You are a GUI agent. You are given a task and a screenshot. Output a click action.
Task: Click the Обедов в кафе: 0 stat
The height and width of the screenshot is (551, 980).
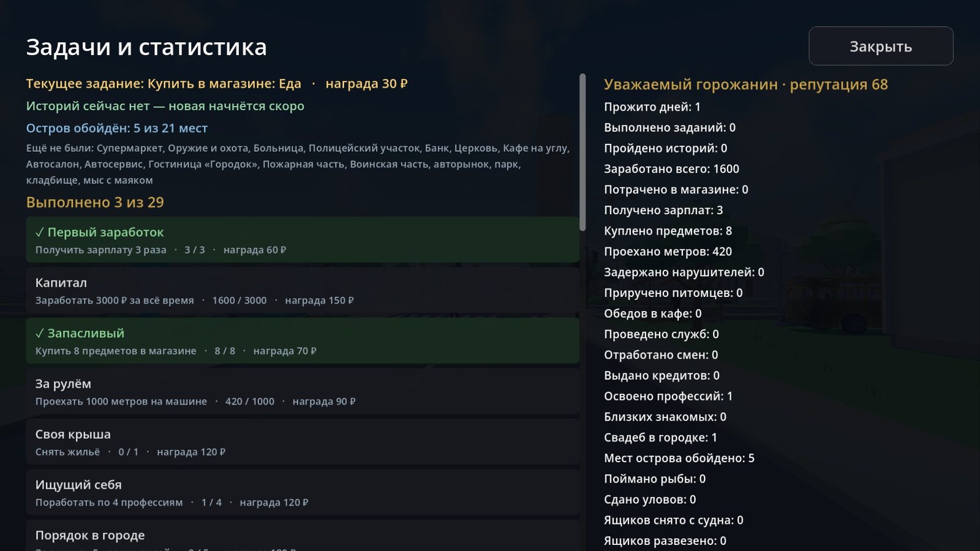pyautogui.click(x=653, y=313)
